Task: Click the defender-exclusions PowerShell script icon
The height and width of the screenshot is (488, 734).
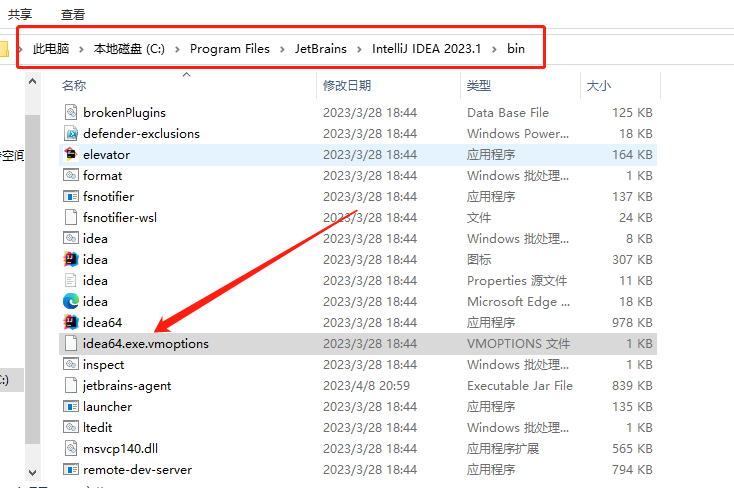Action: (71, 133)
